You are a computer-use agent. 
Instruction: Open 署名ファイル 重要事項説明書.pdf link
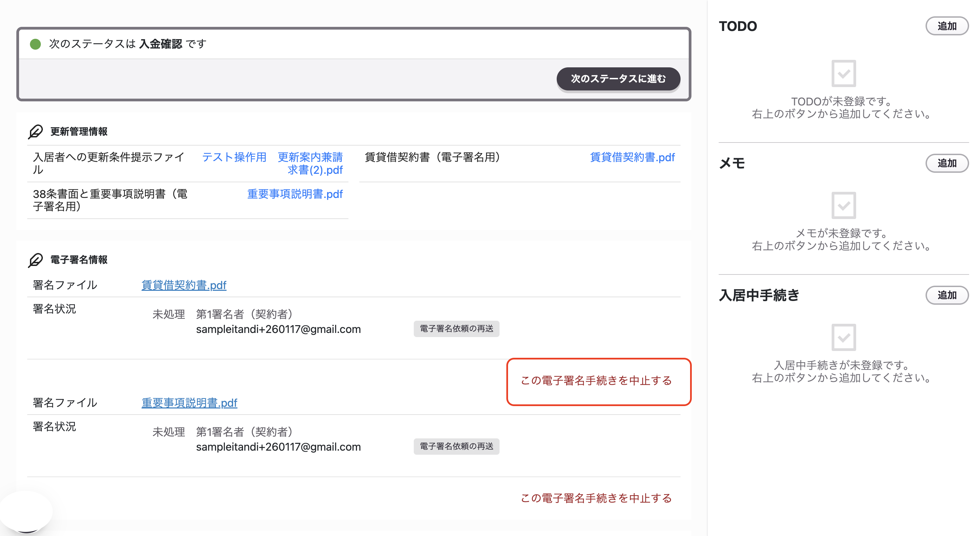click(x=189, y=403)
